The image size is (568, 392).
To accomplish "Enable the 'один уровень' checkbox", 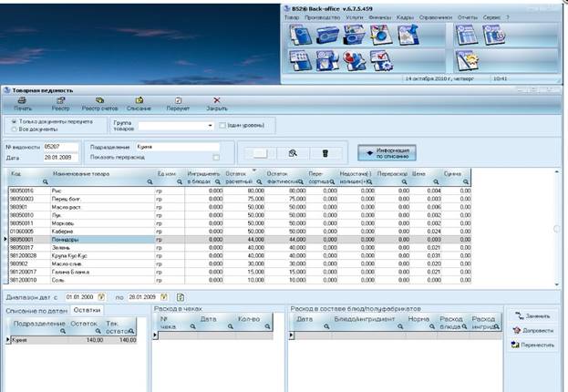I will coord(222,125).
